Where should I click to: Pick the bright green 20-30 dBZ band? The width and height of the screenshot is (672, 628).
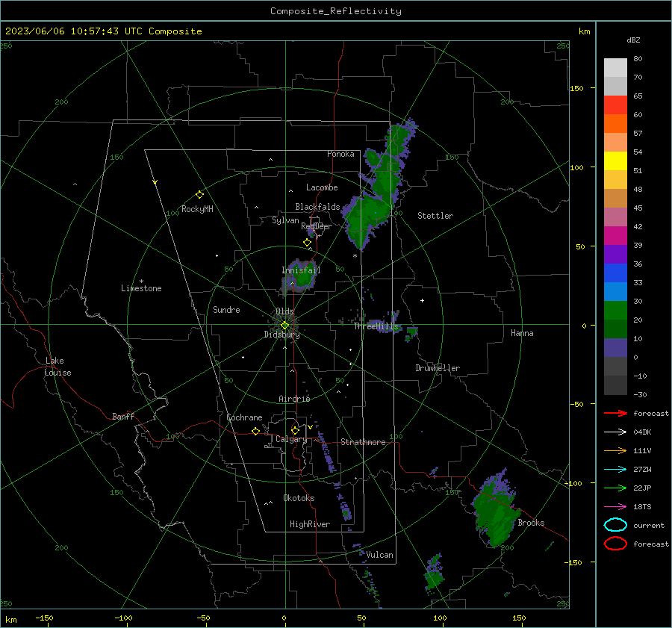click(x=615, y=311)
